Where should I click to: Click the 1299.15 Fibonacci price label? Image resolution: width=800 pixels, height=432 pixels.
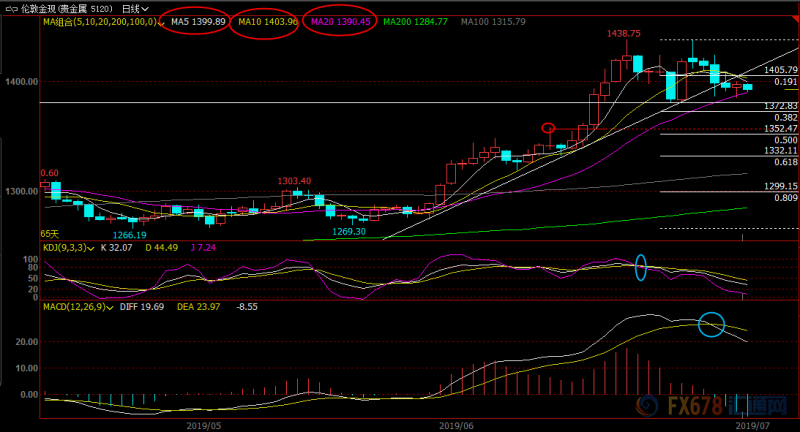[x=781, y=186]
